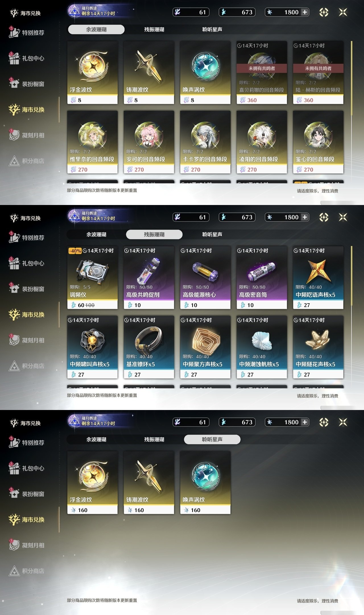Select the 高级密音筒 item

(262, 278)
